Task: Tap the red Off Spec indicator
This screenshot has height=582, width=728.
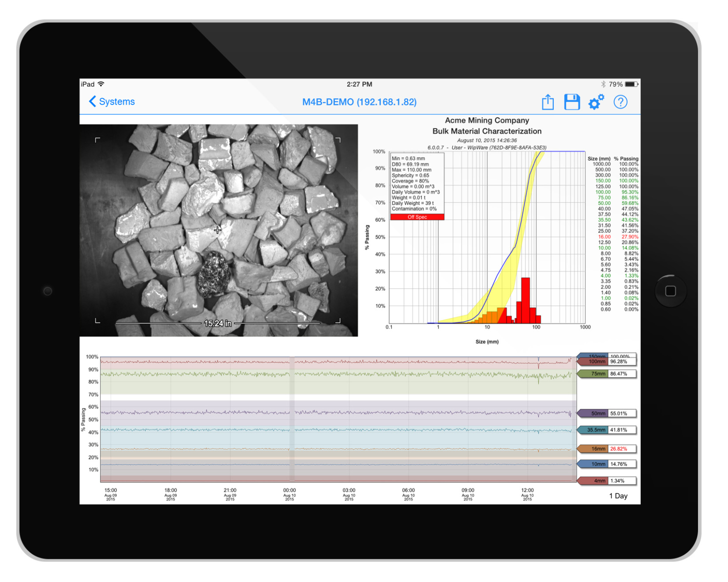Action: [x=417, y=217]
